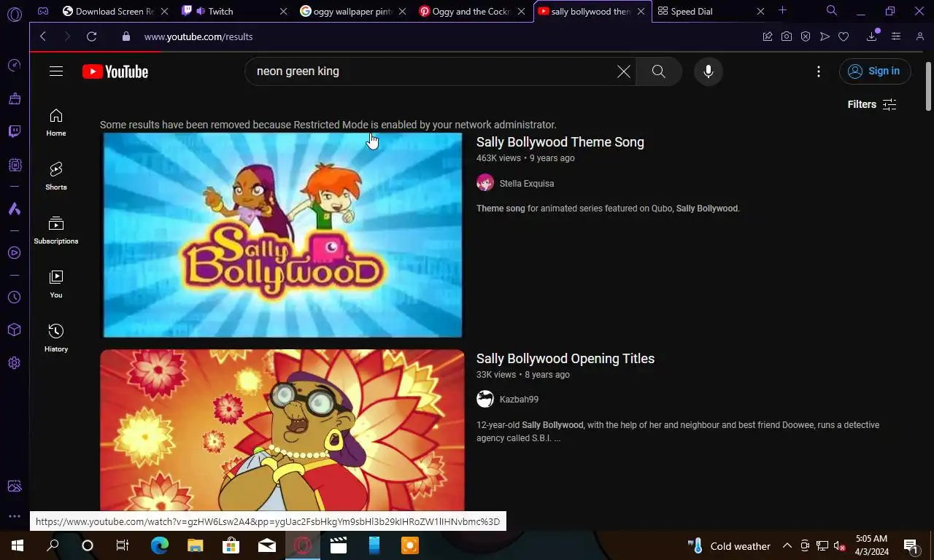Clear the YouTube search query
The height and width of the screenshot is (560, 934).
pos(624,71)
